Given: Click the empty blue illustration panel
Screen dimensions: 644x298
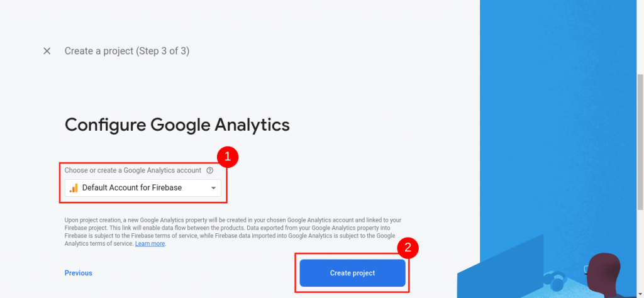Looking at the screenshot, I should 553,126.
